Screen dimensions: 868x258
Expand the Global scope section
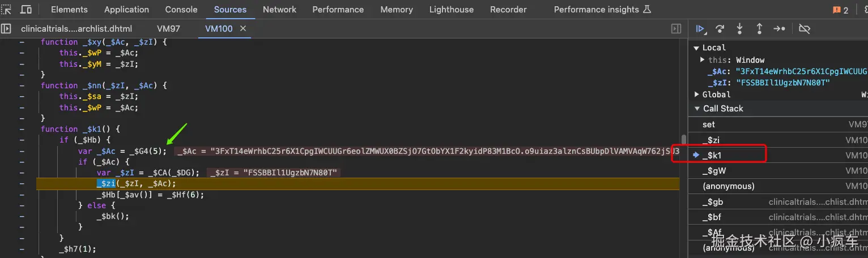(x=697, y=94)
